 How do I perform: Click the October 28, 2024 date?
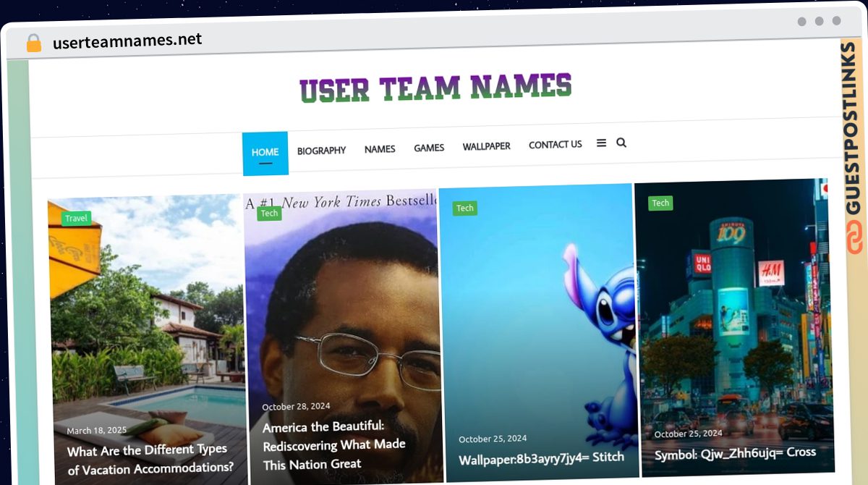296,407
